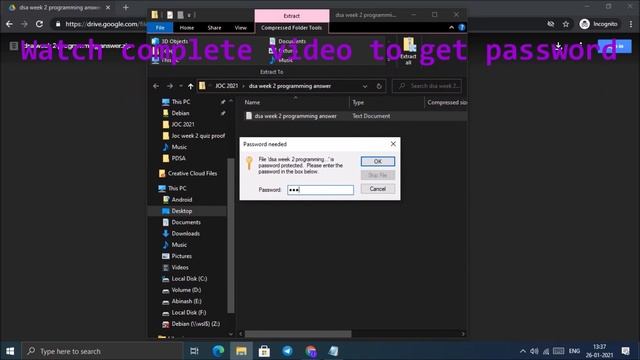This screenshot has height=360, width=640.
Task: Click OK in Password needed dialog
Action: coord(378,161)
